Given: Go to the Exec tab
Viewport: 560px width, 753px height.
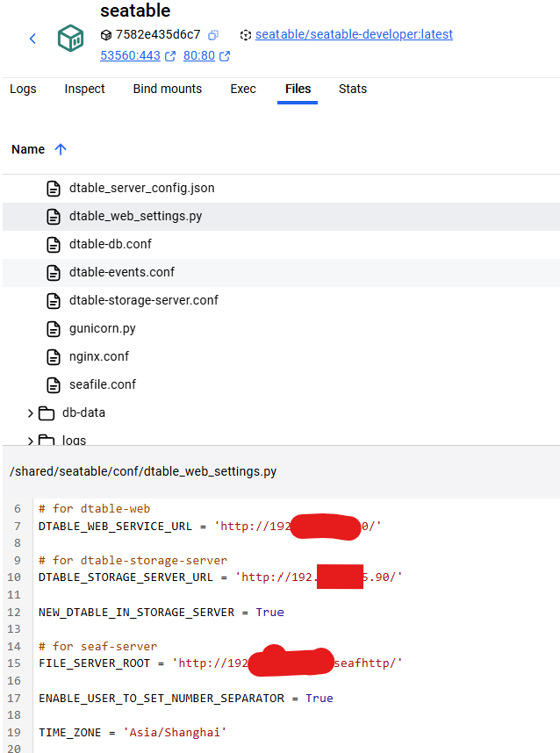Looking at the screenshot, I should pyautogui.click(x=243, y=89).
